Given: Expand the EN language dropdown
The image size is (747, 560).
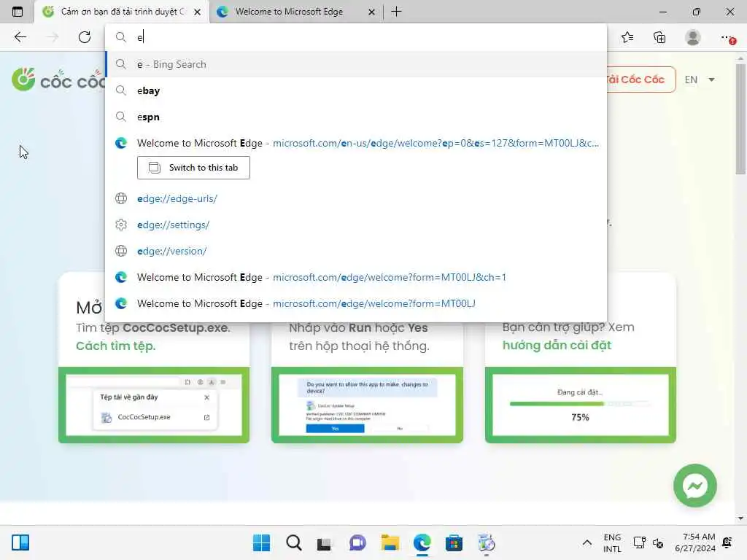Looking at the screenshot, I should [700, 79].
